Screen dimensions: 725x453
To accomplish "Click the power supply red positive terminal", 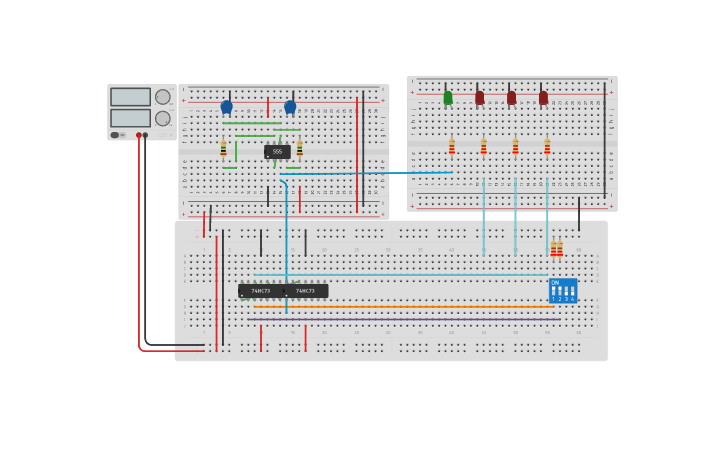I will [x=139, y=135].
